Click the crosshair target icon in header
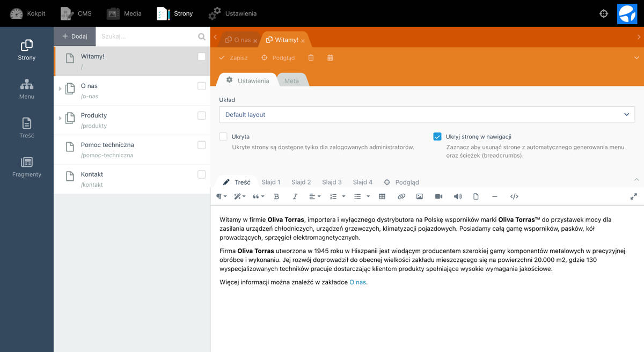644x352 pixels. coord(604,13)
